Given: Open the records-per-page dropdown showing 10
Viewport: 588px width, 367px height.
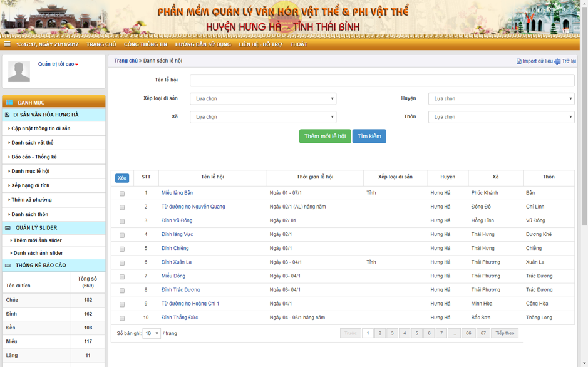Looking at the screenshot, I should [152, 334].
